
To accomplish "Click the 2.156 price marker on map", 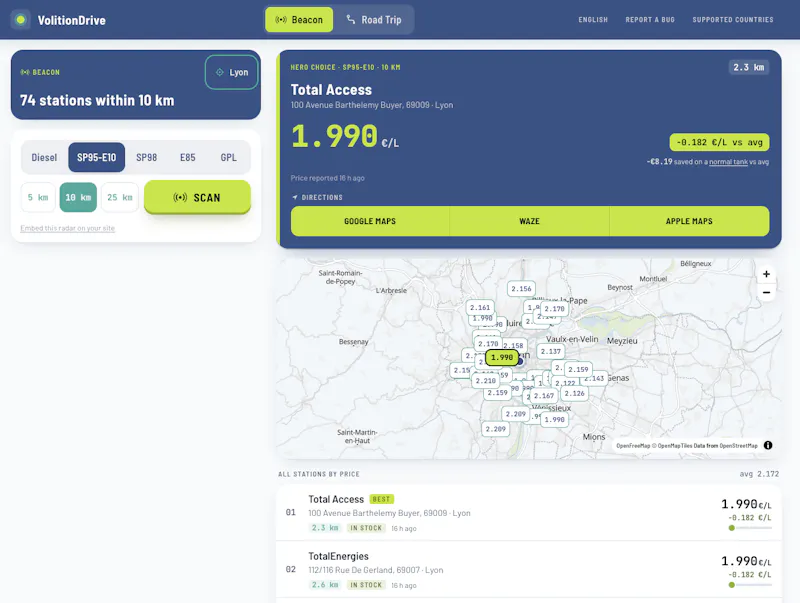I will click(x=521, y=289).
